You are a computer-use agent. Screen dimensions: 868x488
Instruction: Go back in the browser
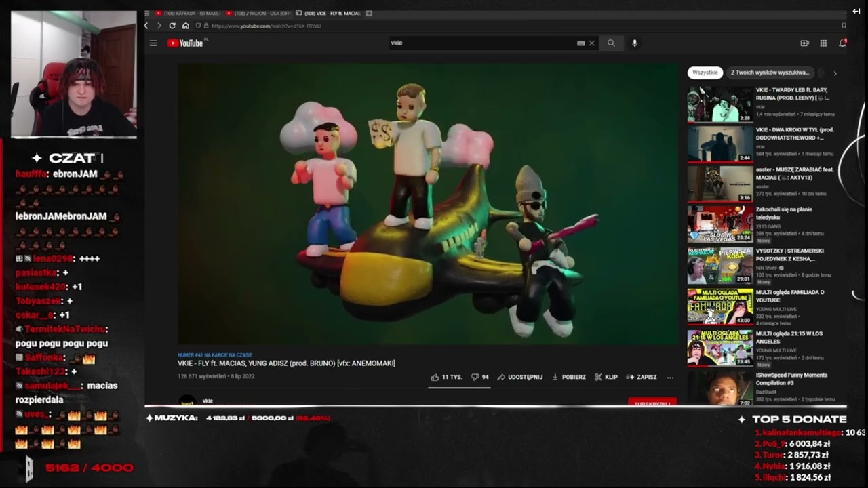(x=146, y=26)
